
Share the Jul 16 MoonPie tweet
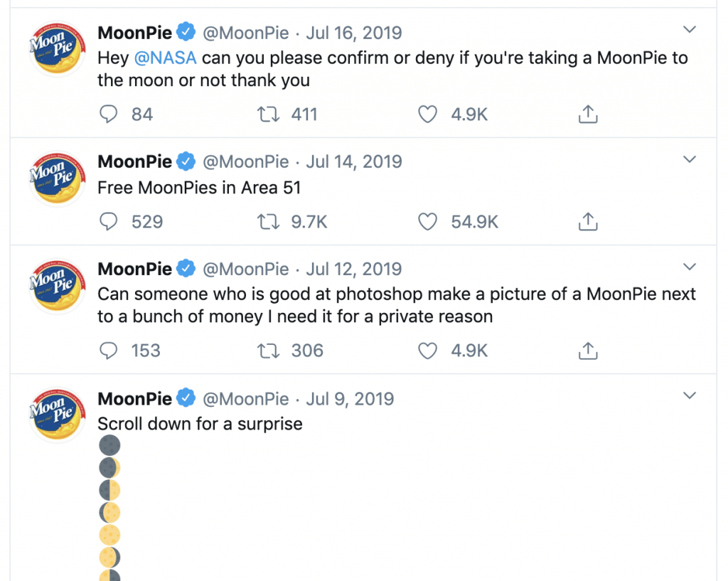588,114
